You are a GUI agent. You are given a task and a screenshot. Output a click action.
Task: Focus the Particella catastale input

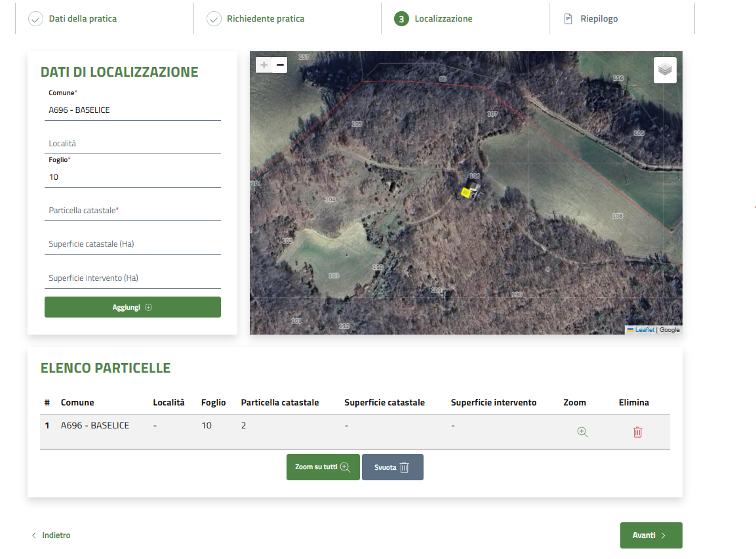132,211
